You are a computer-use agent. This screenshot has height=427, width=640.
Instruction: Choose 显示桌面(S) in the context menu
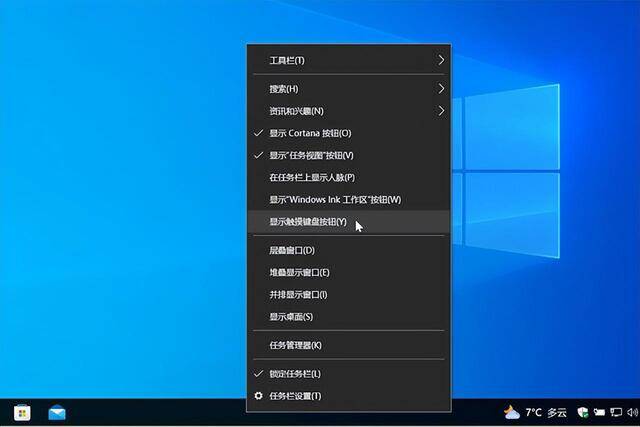point(349,317)
